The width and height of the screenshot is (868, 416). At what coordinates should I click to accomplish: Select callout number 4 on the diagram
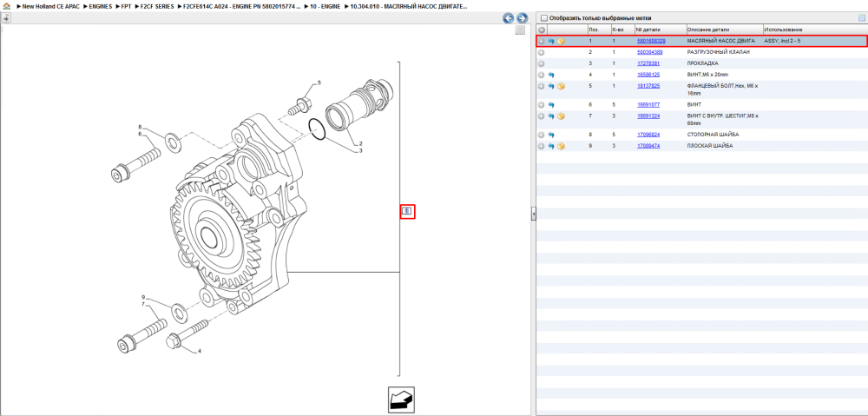coord(200,351)
